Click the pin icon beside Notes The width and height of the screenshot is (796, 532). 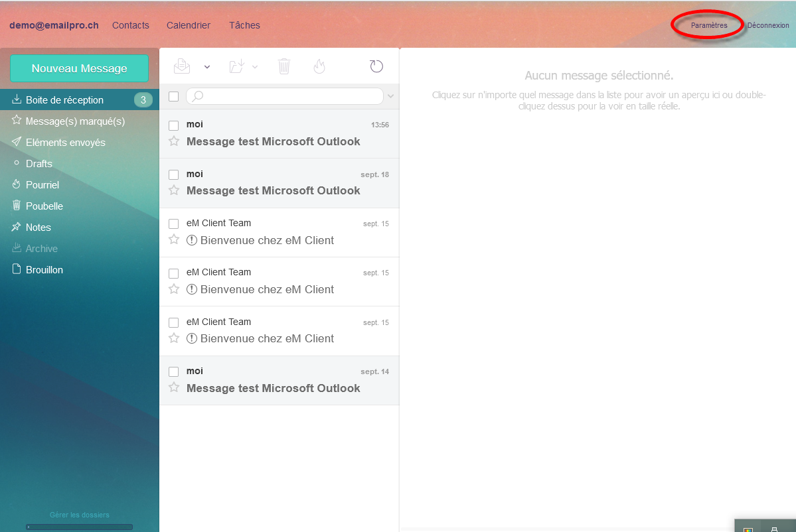tap(17, 227)
